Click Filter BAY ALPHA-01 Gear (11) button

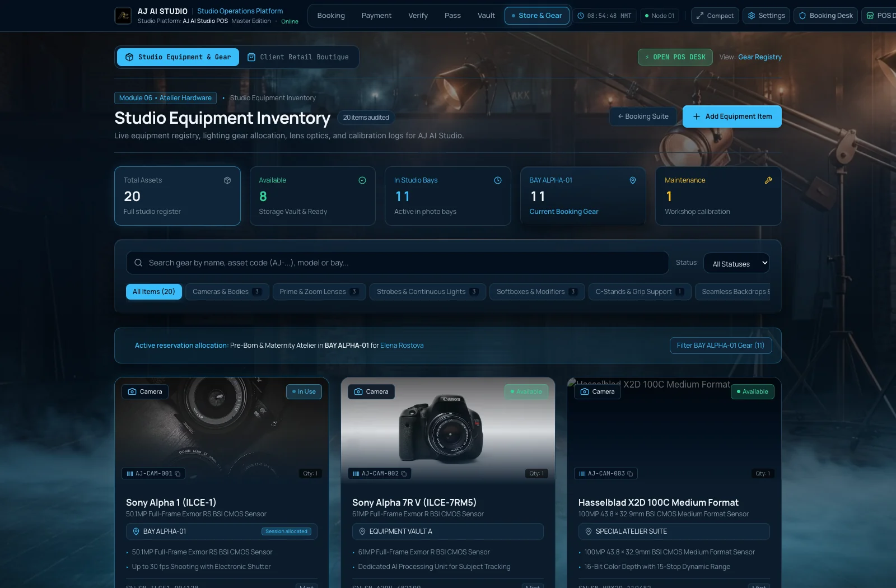coord(720,346)
